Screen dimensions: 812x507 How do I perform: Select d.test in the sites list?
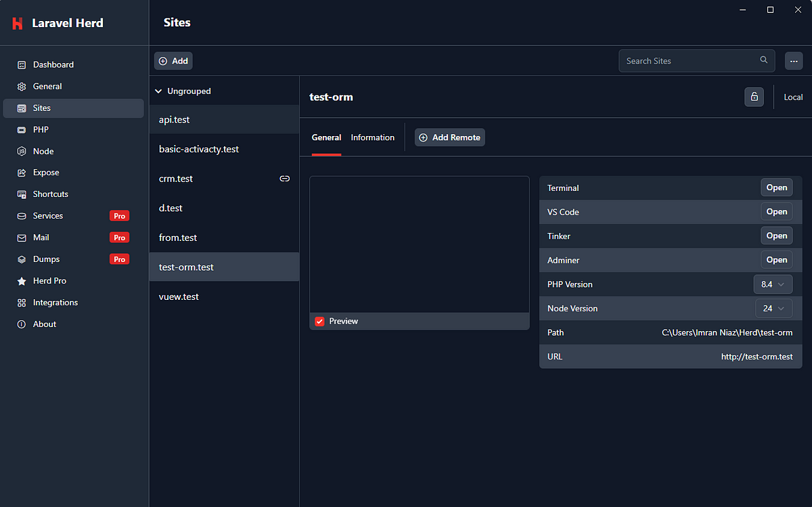click(224, 208)
